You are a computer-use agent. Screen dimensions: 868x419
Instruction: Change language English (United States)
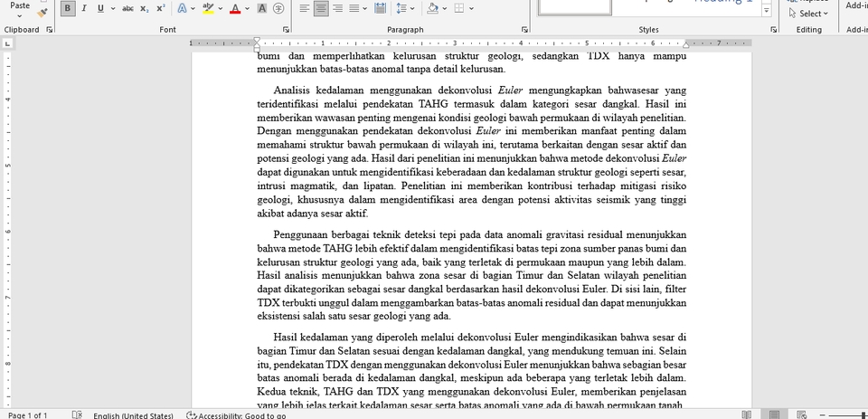coord(133,415)
